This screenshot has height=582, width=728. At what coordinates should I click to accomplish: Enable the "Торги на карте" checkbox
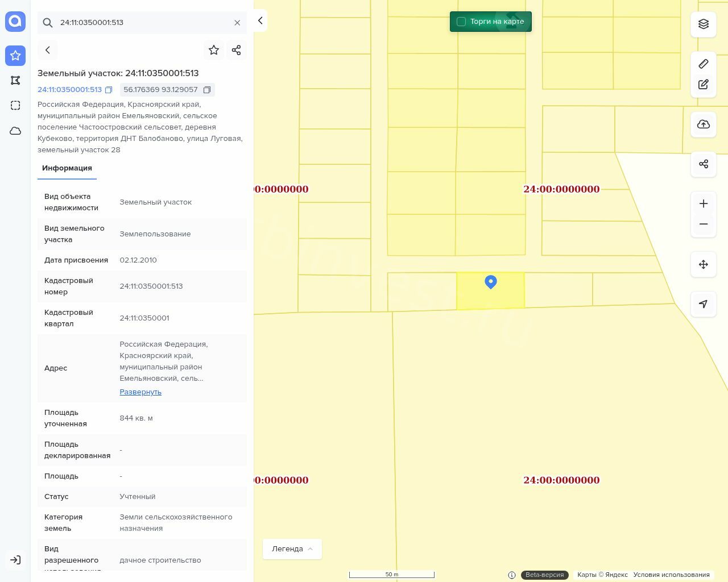pos(461,22)
